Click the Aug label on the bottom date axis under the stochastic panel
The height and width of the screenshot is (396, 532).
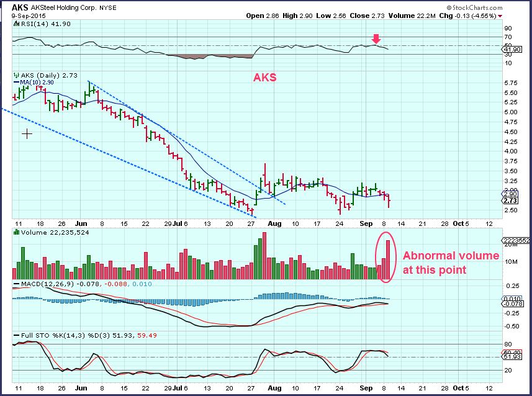click(274, 388)
